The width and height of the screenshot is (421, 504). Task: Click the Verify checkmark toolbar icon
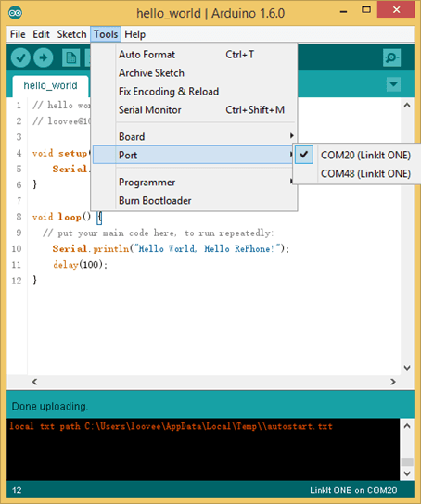pyautogui.click(x=20, y=57)
